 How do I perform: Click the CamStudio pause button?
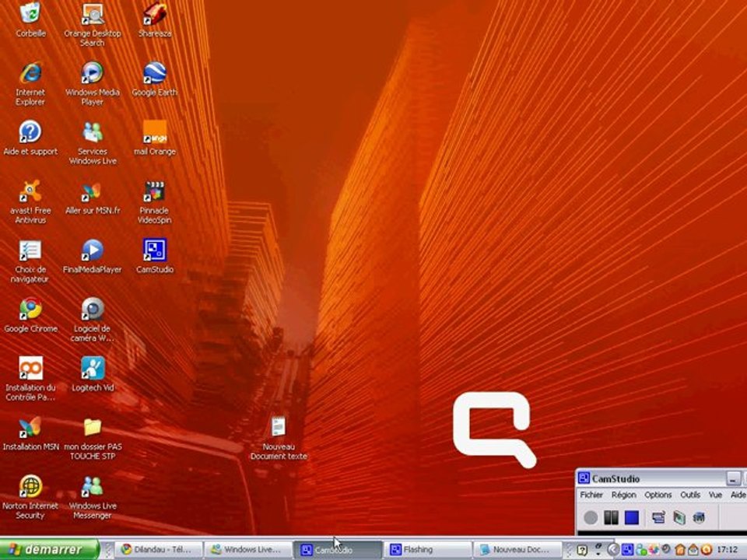click(612, 517)
